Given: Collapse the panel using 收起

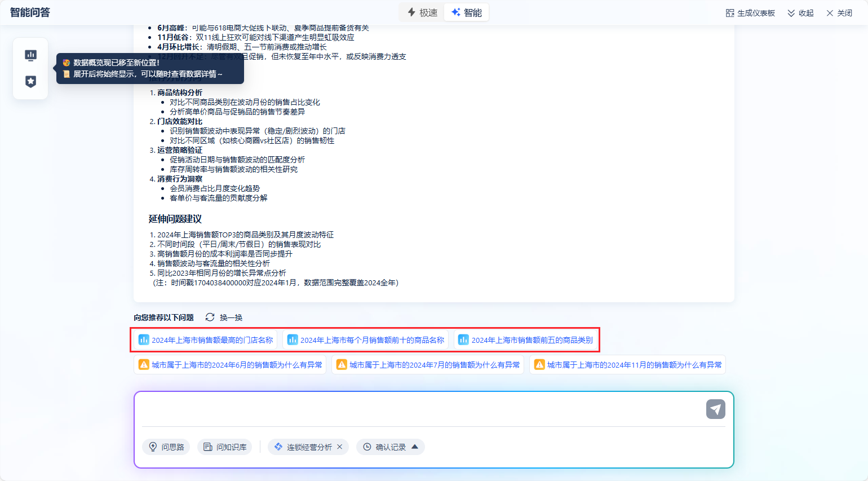Looking at the screenshot, I should click(800, 13).
